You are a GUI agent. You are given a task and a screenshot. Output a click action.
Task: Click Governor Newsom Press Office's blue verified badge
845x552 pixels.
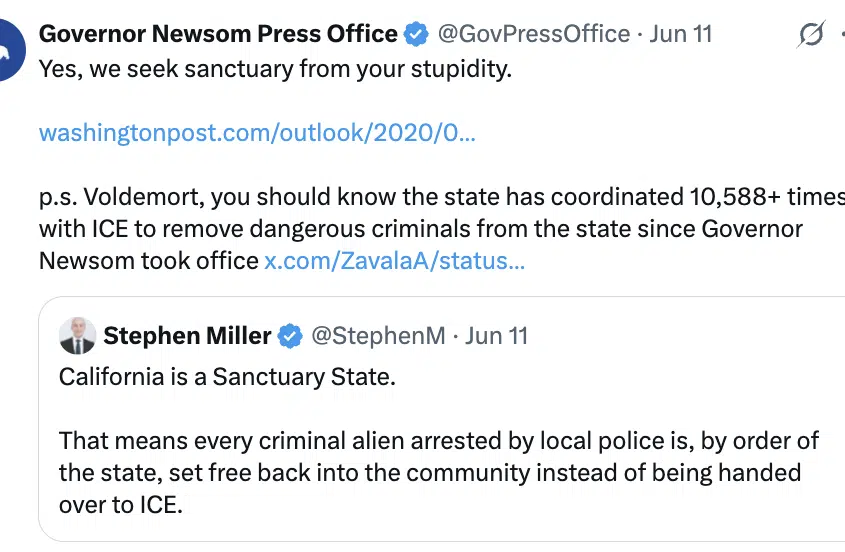(416, 34)
